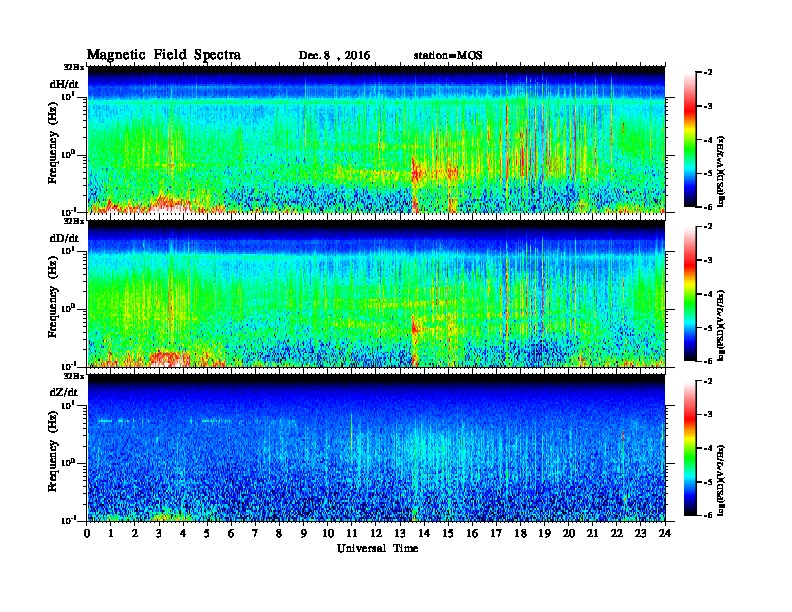Select hour 7 on the Universal Time axis

click(x=255, y=534)
